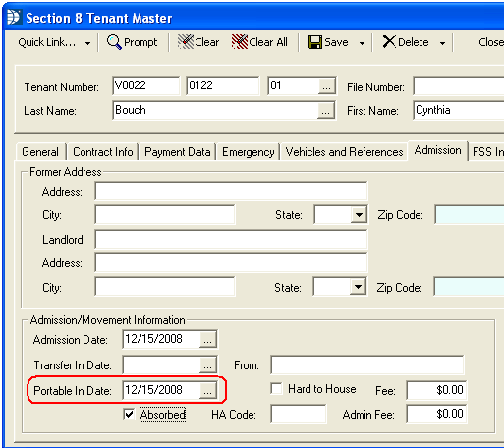Open the Payment Data tab

point(178,152)
